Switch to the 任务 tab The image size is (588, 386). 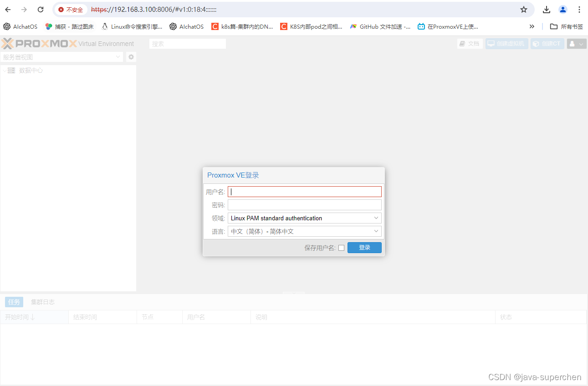14,302
